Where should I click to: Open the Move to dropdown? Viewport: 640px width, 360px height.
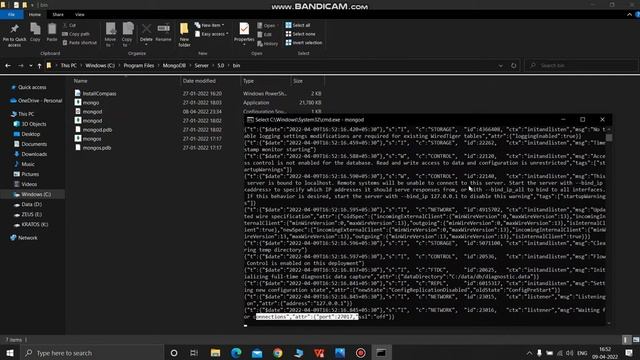110,34
